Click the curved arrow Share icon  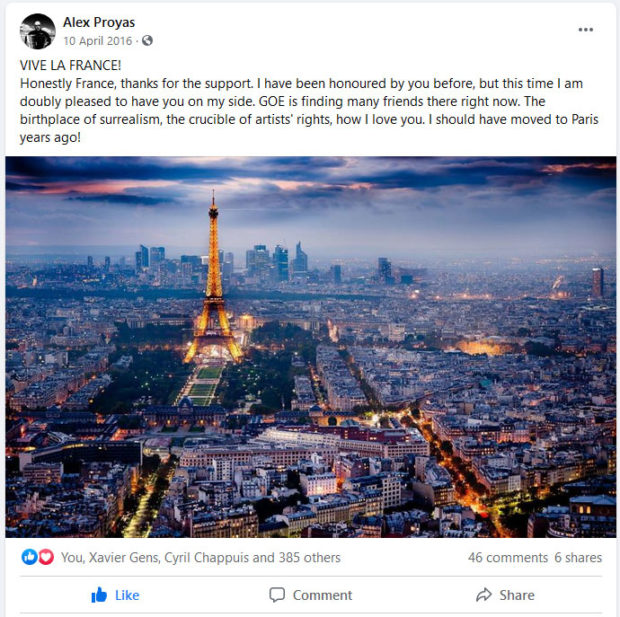pyautogui.click(x=484, y=594)
